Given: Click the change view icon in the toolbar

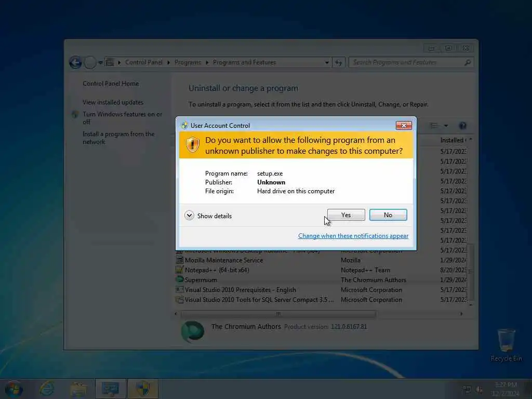Looking at the screenshot, I should coord(434,126).
